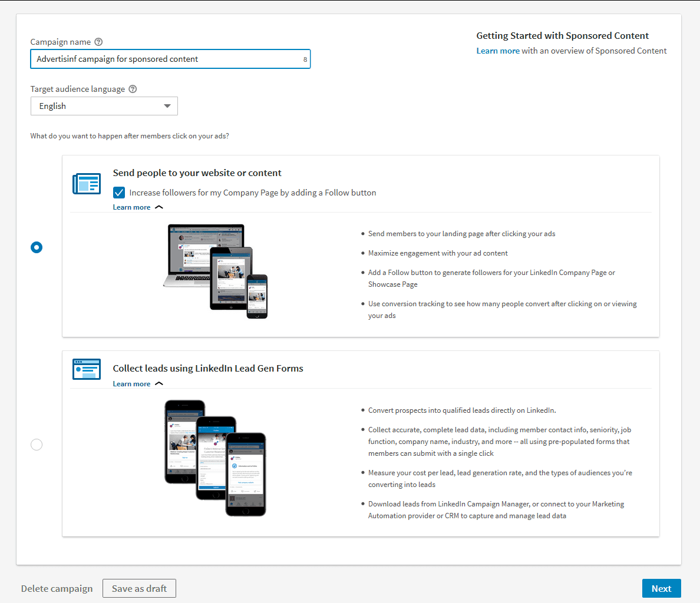Viewport: 700px width, 603px height.
Task: Click Next to proceed
Action: click(661, 588)
